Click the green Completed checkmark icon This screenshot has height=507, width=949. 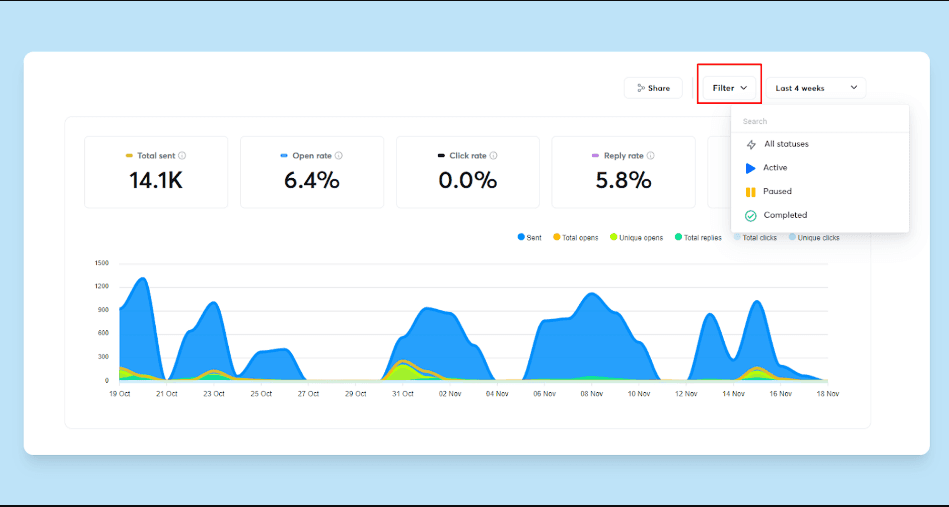(x=750, y=215)
